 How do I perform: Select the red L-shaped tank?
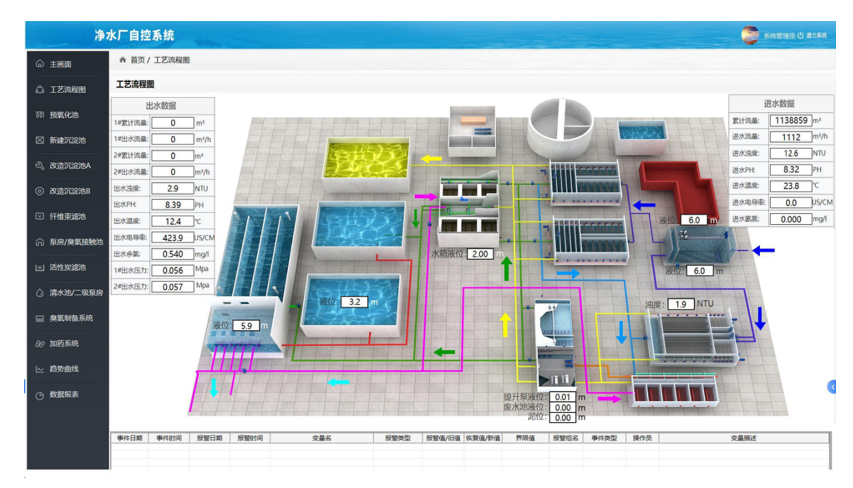point(679,189)
